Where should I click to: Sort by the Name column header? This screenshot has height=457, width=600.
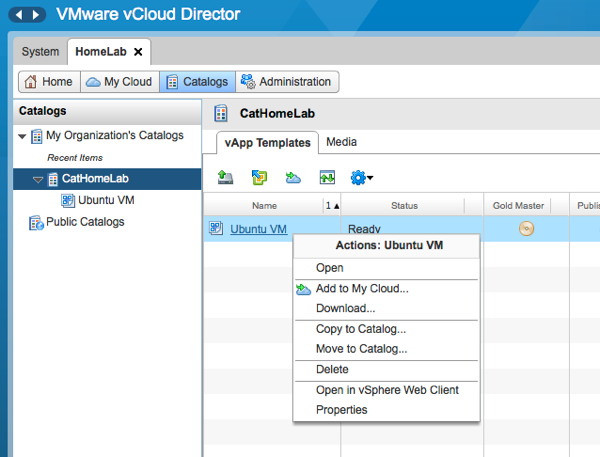click(264, 206)
